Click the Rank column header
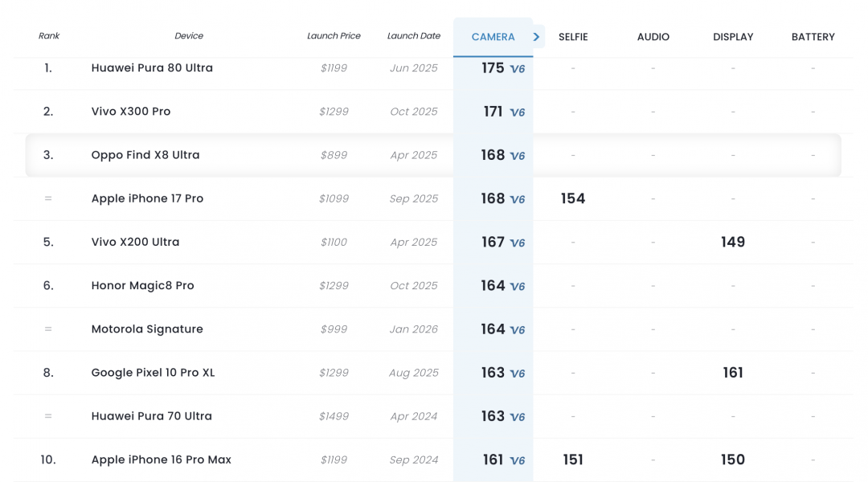This screenshot has height=482, width=868. click(49, 36)
